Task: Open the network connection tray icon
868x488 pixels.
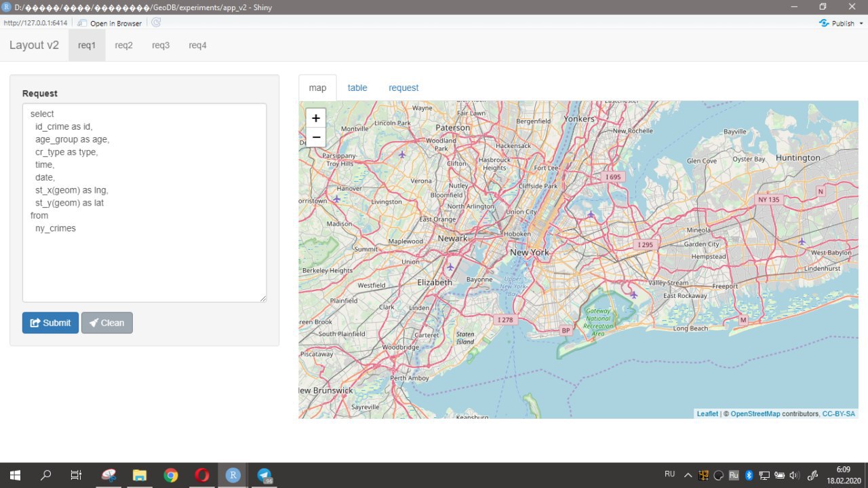Action: point(764,475)
